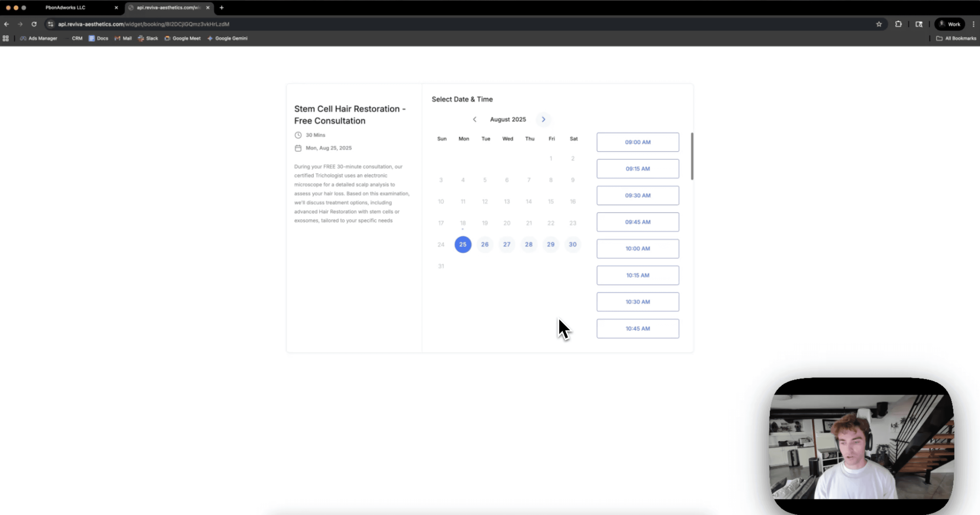
Task: Click the time slots scrollbar
Action: click(x=692, y=156)
